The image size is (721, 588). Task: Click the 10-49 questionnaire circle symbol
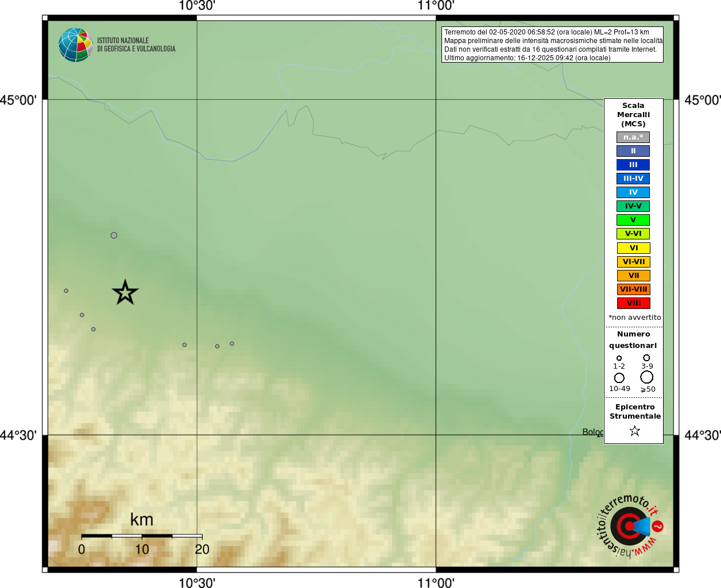[619, 378]
